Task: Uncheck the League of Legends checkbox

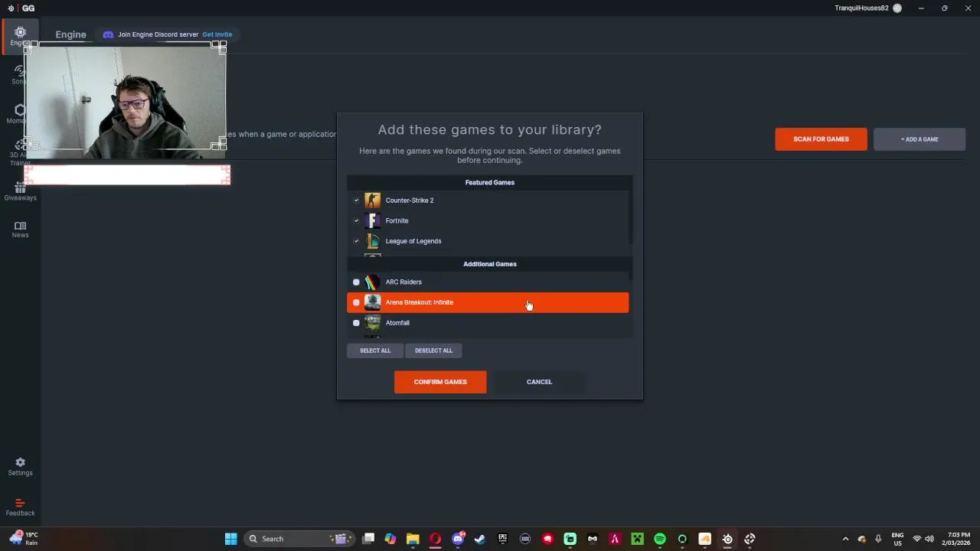Action: (356, 241)
